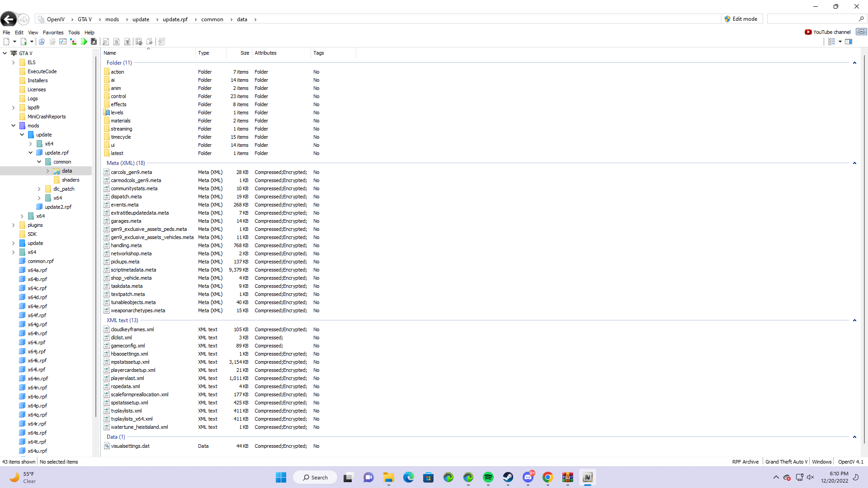Toggle the preview pane icon
The image size is (868, 488).
pyautogui.click(x=849, y=42)
